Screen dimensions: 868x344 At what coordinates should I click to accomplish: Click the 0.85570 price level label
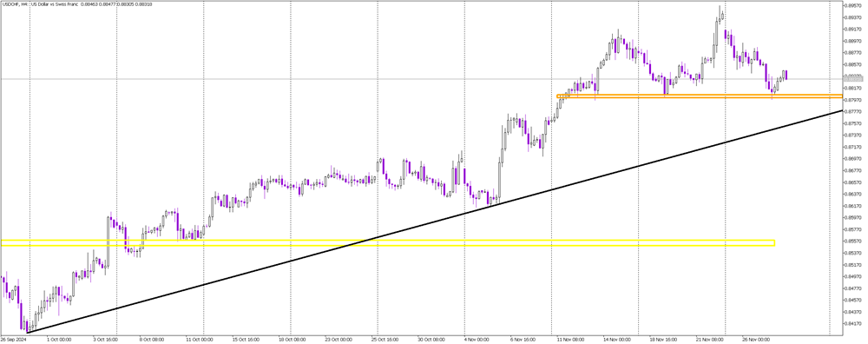pos(854,241)
